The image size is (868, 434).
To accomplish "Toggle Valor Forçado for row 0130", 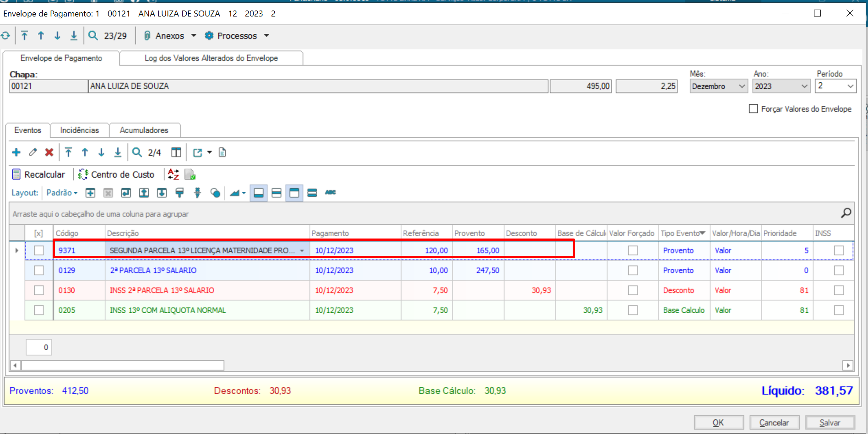I will coord(633,290).
